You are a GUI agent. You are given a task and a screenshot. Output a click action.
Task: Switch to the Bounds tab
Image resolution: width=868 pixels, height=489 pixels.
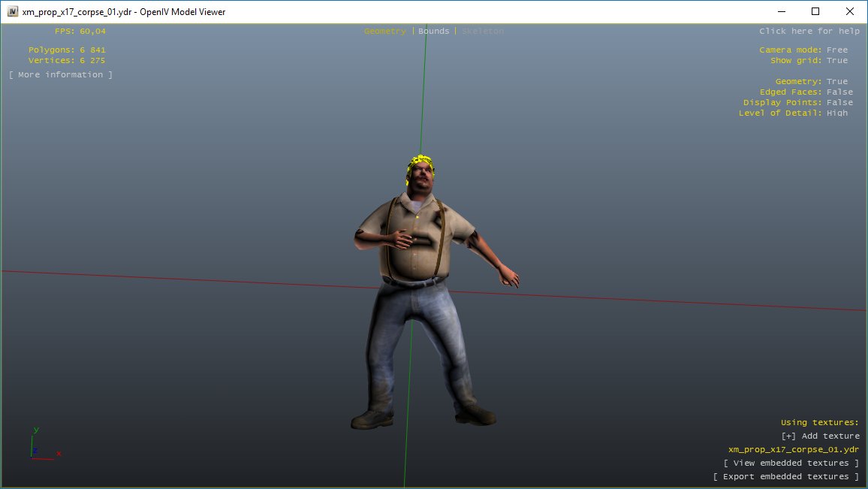(x=433, y=31)
